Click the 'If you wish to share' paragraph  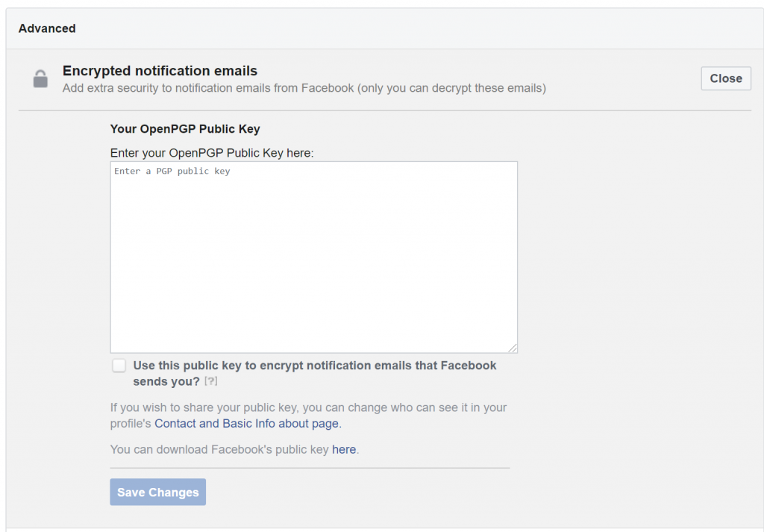click(x=308, y=415)
